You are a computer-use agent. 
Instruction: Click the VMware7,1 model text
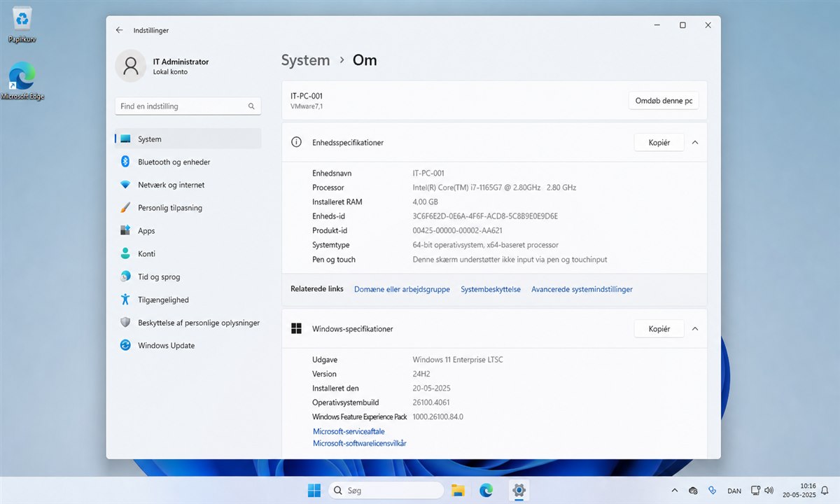(307, 106)
